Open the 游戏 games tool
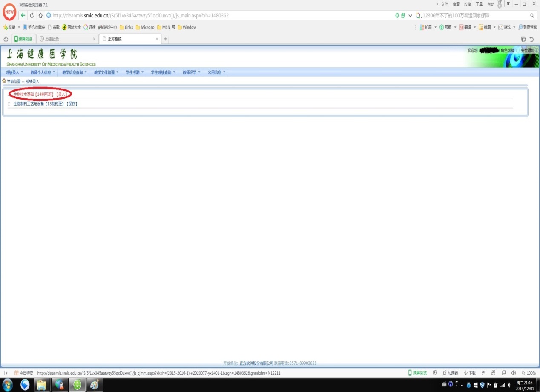540x392 pixels. pos(505,27)
